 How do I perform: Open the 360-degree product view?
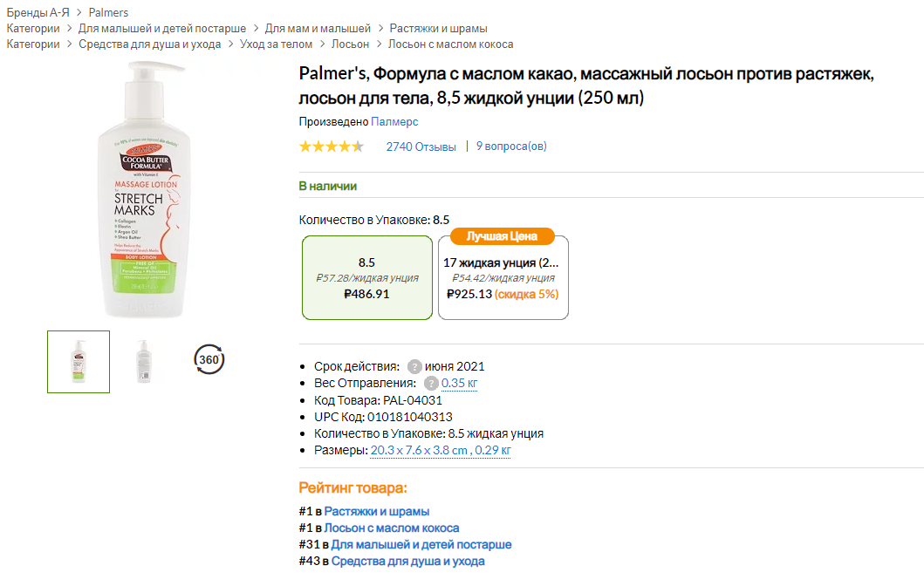[208, 358]
